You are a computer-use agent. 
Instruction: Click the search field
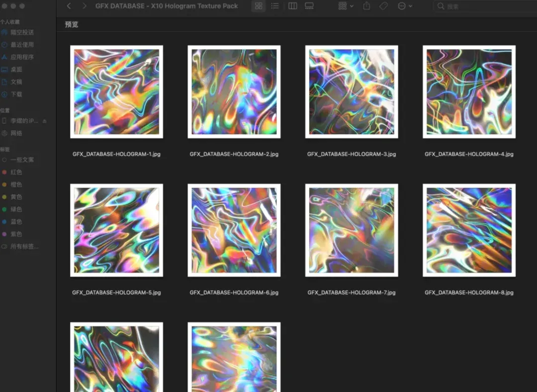[485, 6]
